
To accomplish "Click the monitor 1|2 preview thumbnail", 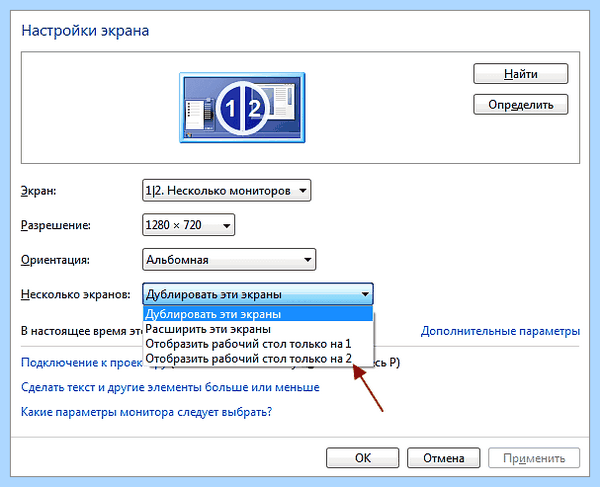I will click(242, 107).
